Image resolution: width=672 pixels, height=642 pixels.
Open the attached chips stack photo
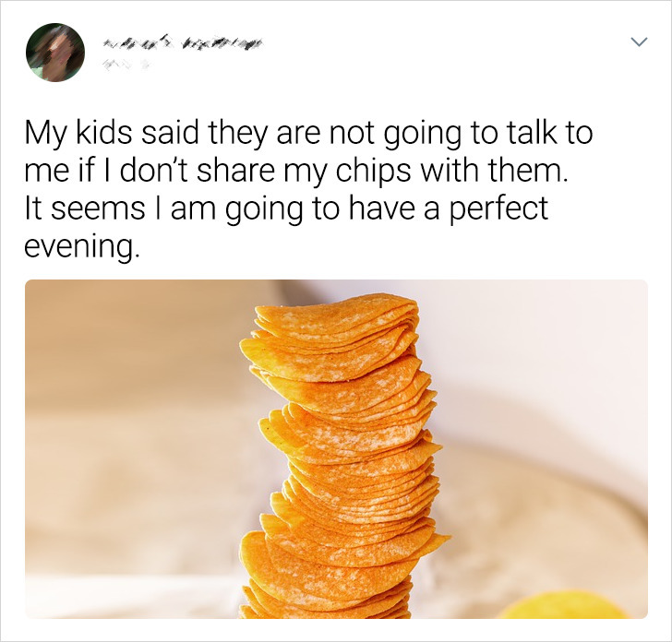336,449
